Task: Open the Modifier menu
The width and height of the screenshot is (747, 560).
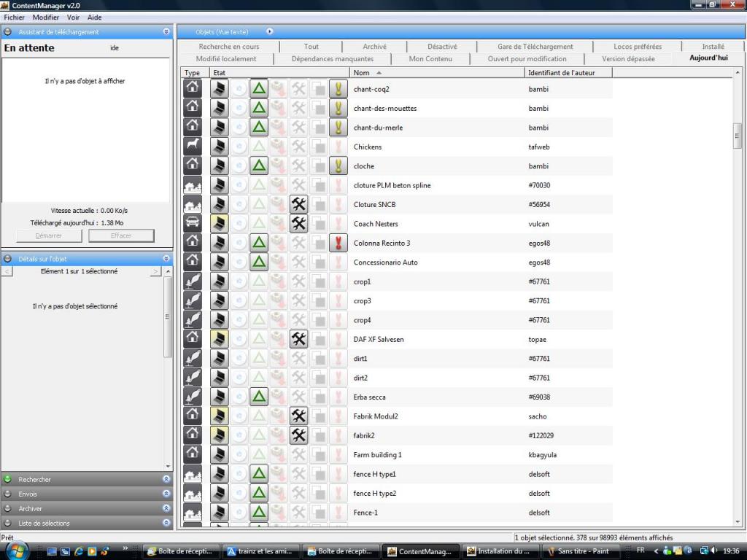Action: click(46, 17)
